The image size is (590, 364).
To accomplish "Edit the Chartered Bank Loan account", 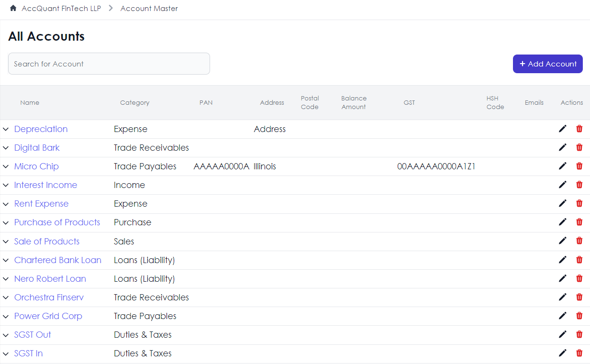I will (x=562, y=259).
